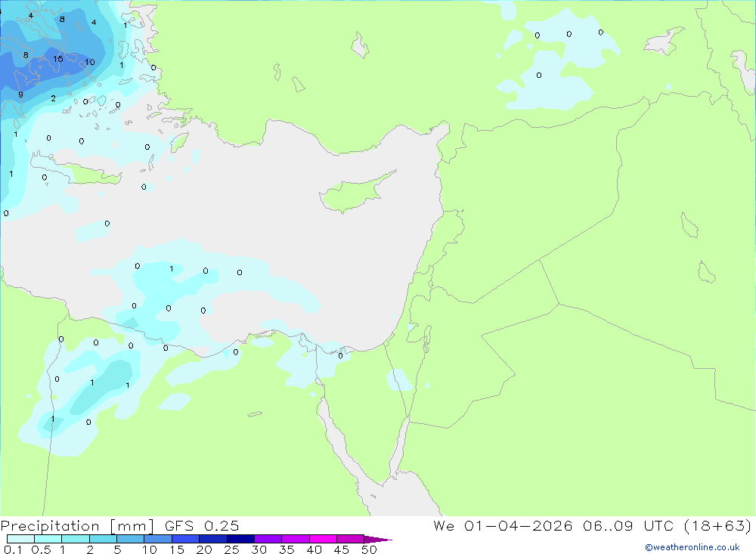Screen dimensions: 756x554
Task: Click the legend scale label '45'
Action: pos(342,549)
